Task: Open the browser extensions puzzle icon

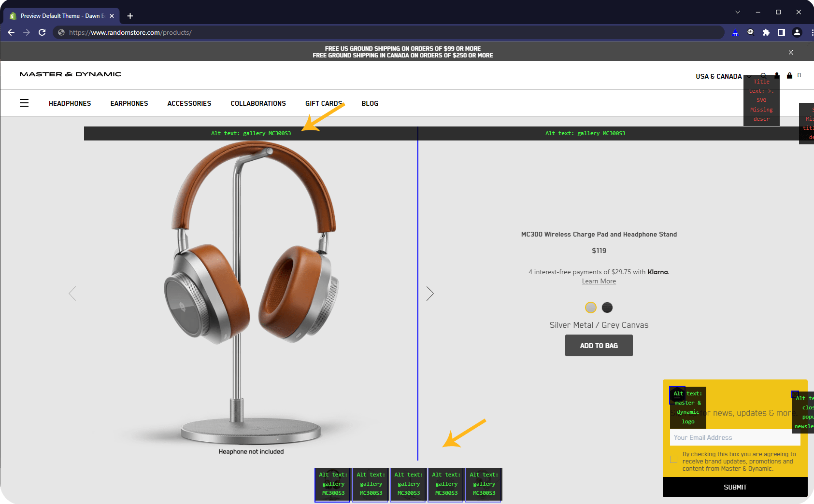Action: point(766,32)
